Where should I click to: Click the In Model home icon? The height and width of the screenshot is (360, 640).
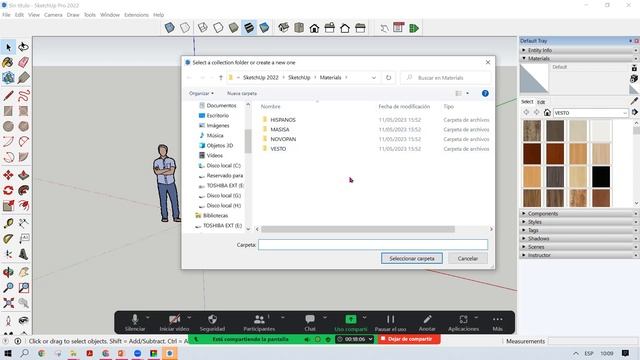coord(547,113)
